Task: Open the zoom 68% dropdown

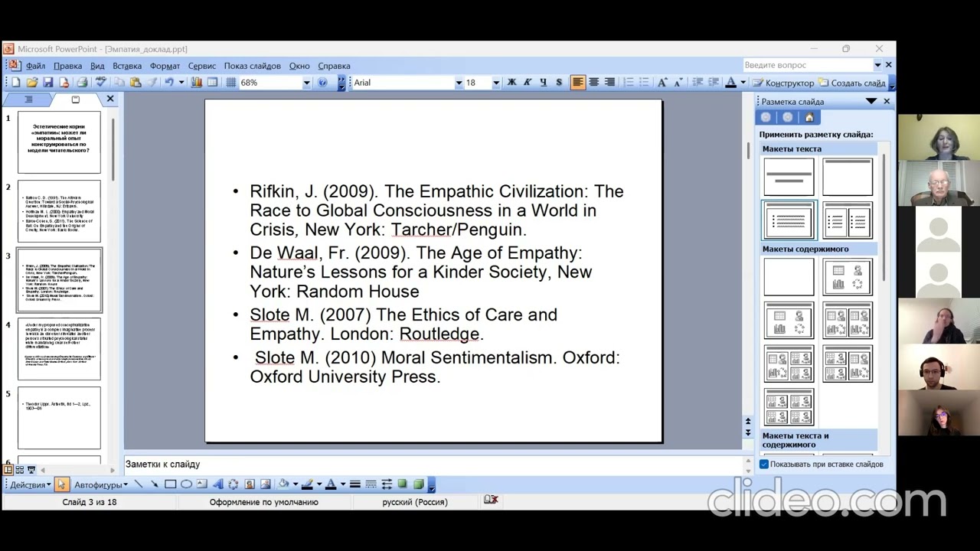Action: (x=306, y=83)
